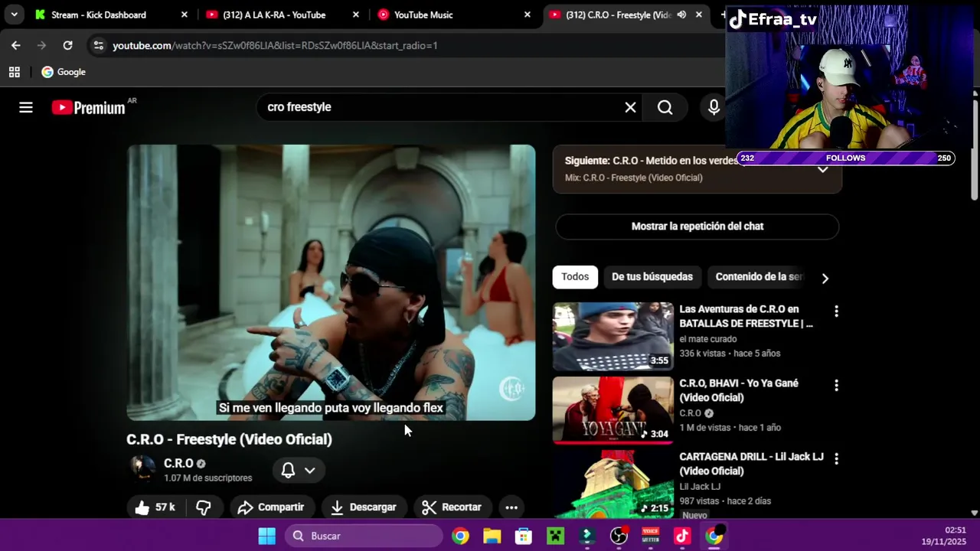Image resolution: width=980 pixels, height=551 pixels.
Task: Open tab search dropdown in Chrome
Action: [14, 15]
